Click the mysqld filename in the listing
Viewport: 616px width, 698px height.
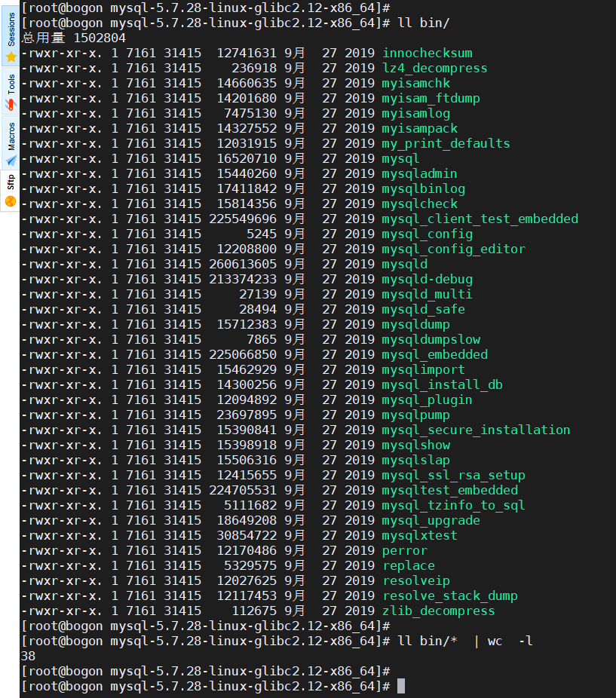click(x=402, y=264)
